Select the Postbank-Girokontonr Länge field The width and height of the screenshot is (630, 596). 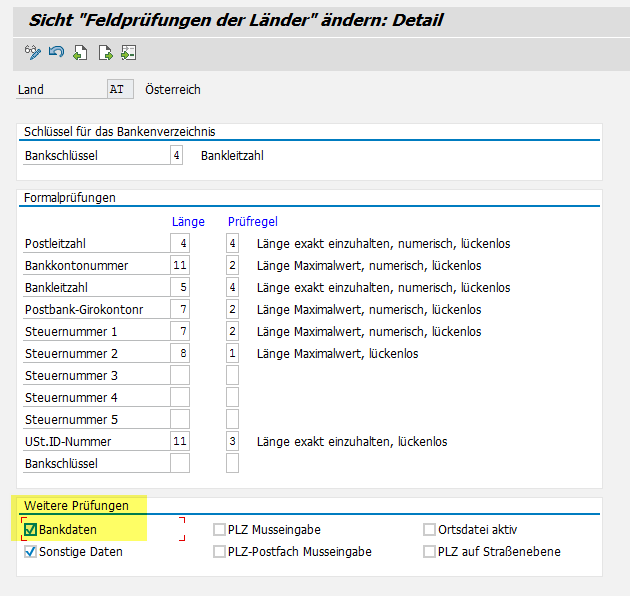[180, 309]
